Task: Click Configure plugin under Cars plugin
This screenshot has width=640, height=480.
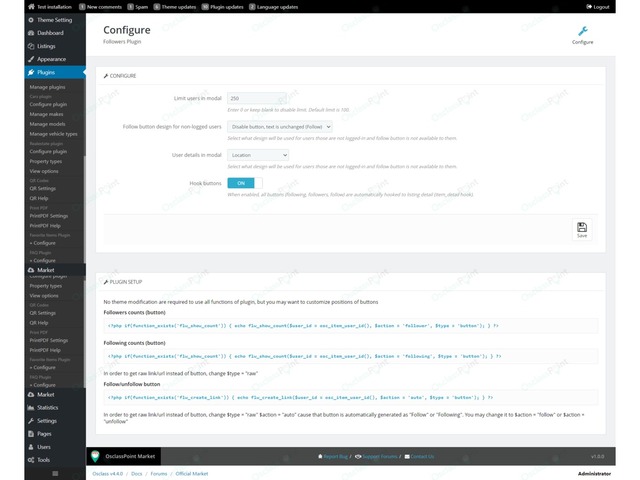Action: click(48, 104)
